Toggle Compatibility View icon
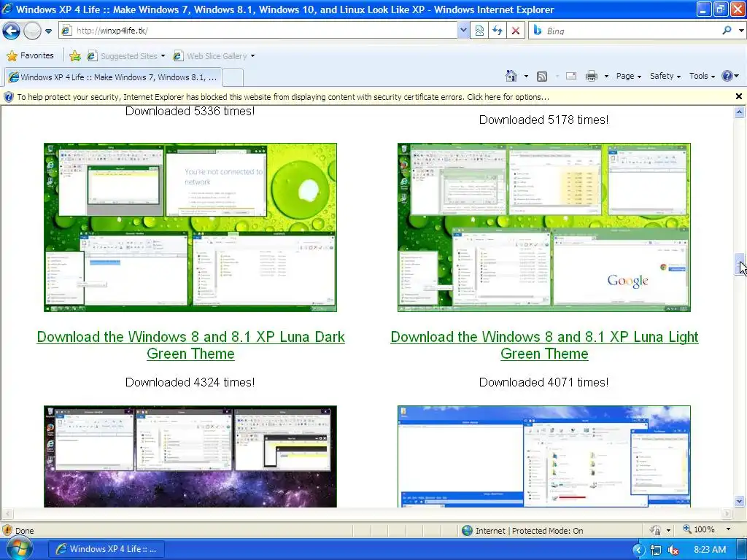The image size is (747, 560). (x=480, y=31)
